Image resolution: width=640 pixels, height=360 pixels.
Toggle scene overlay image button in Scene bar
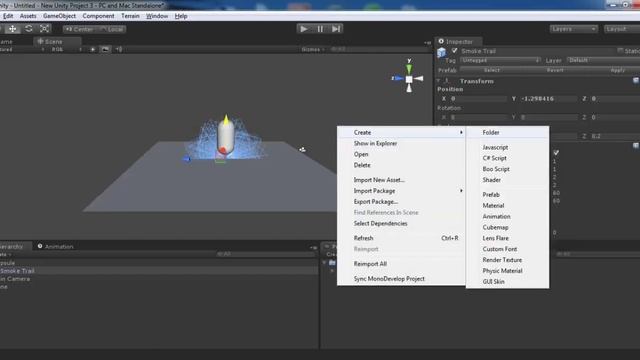pos(105,49)
